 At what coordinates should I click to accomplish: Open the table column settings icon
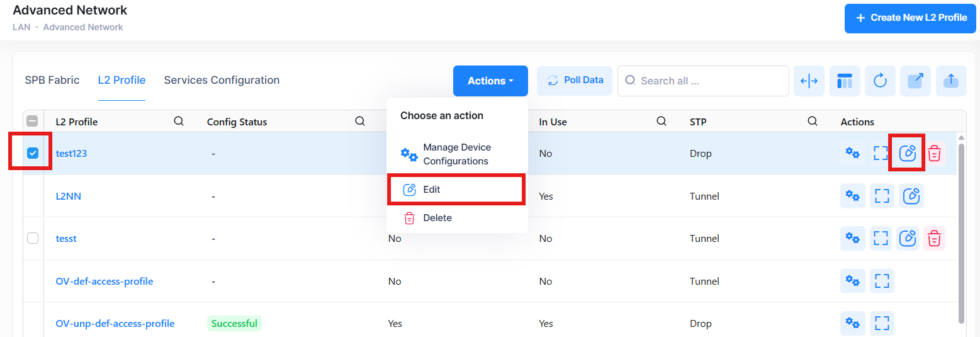click(845, 81)
